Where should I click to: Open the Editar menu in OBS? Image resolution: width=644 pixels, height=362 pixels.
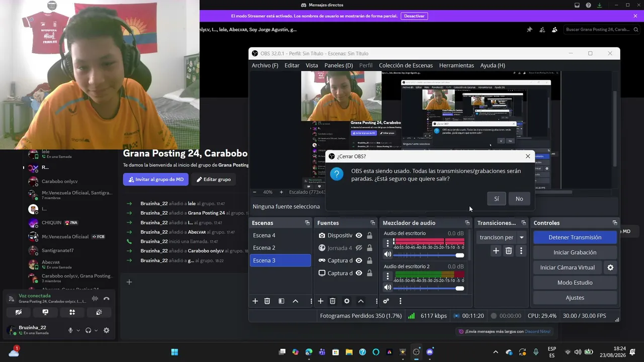point(292,65)
